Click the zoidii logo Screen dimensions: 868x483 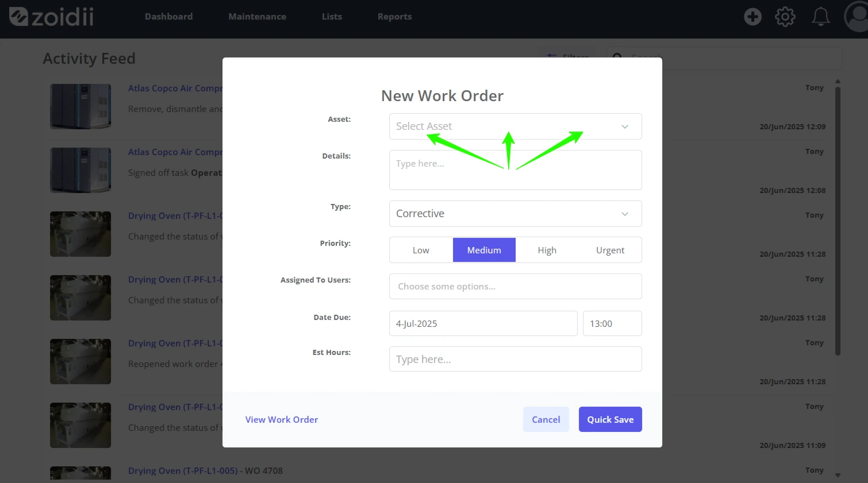pos(52,17)
